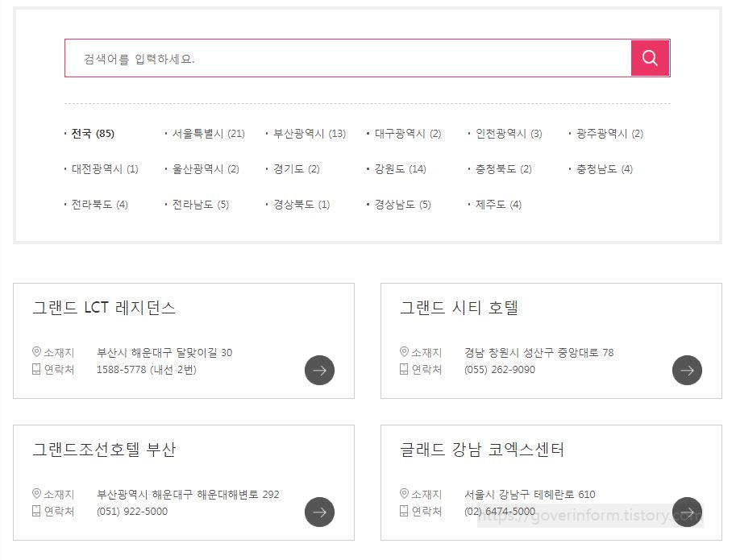Filter by 경상북도 (1)
This screenshot has height=560, width=736.
301,205
